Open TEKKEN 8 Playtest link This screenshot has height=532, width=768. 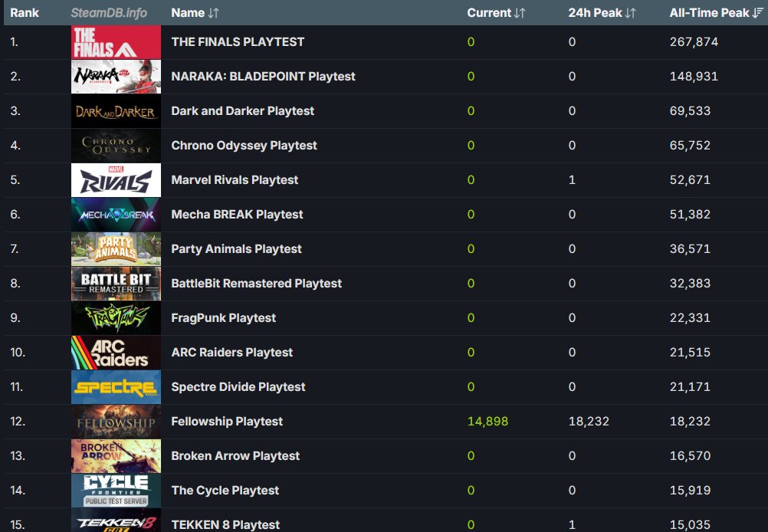click(x=225, y=524)
